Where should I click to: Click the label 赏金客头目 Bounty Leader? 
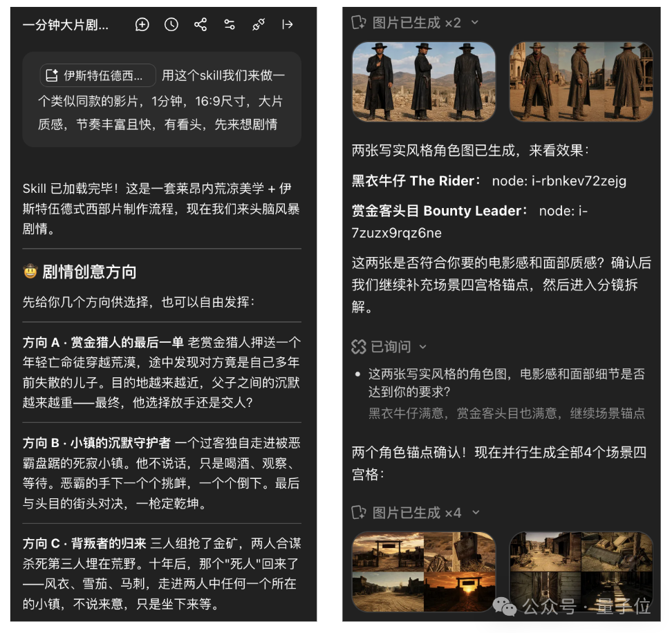point(439,211)
